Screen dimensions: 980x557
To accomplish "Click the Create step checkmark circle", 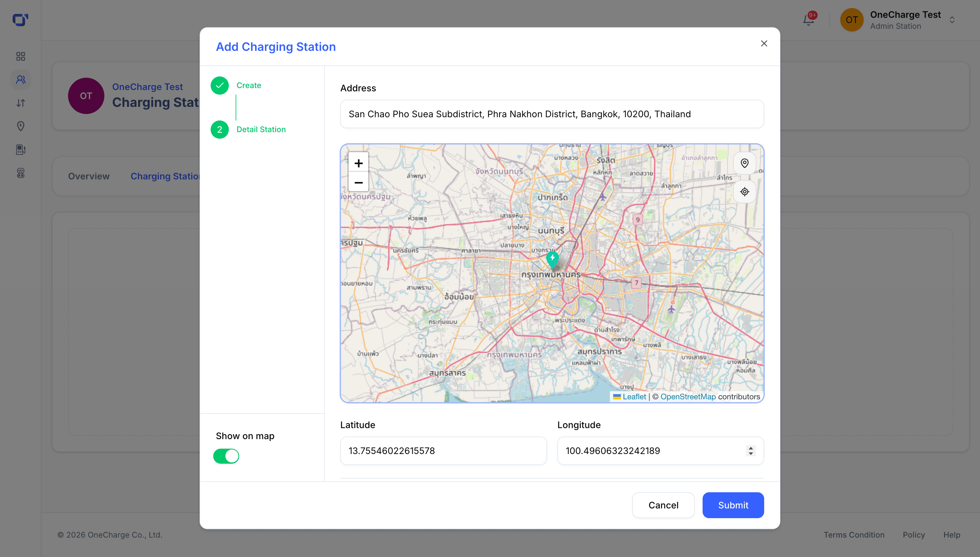I will (219, 85).
